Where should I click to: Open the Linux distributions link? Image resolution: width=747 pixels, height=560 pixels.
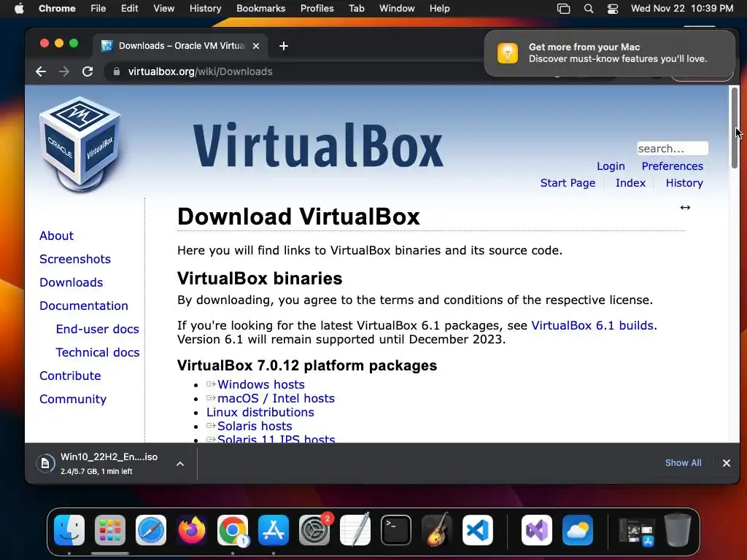pos(260,412)
